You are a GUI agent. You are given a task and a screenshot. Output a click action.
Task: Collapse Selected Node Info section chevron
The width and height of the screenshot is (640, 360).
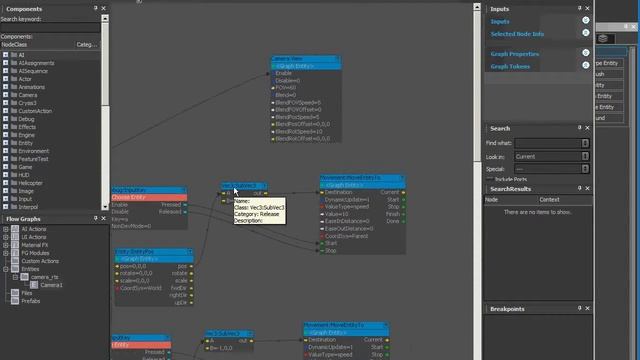coord(586,33)
